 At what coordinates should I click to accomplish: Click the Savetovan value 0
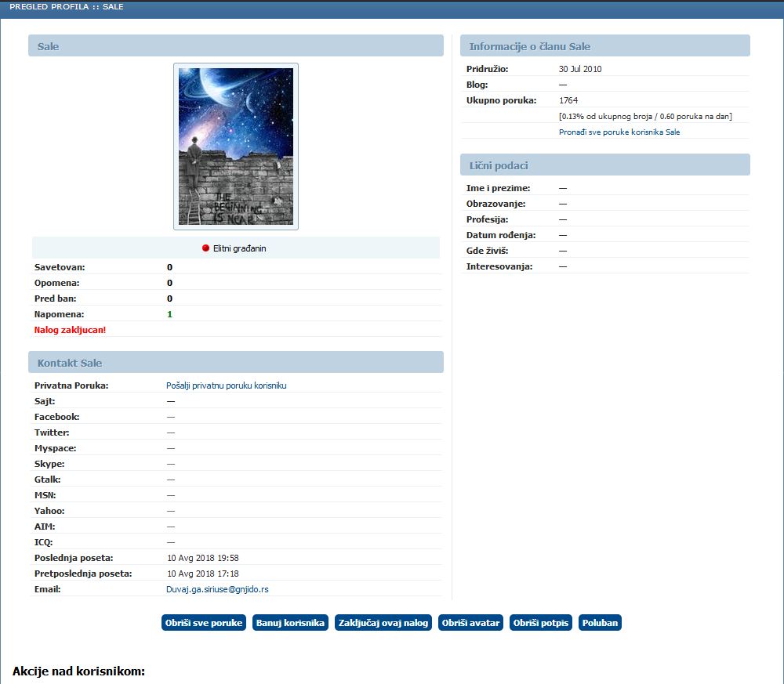tap(169, 267)
